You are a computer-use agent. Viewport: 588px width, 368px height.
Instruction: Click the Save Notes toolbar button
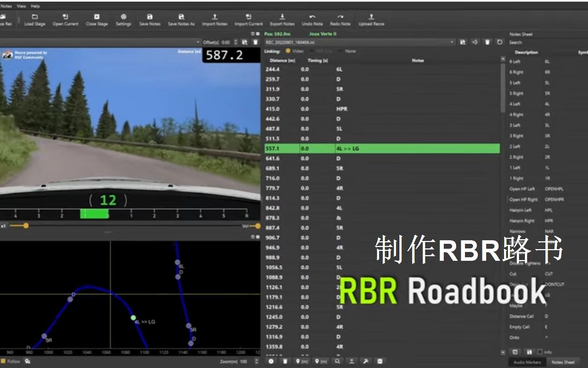150,20
